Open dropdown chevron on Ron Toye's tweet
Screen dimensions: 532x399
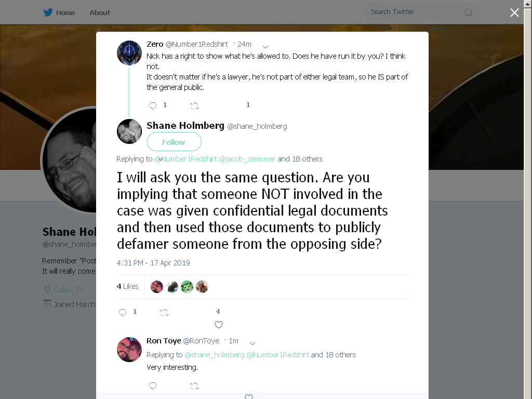(x=252, y=343)
